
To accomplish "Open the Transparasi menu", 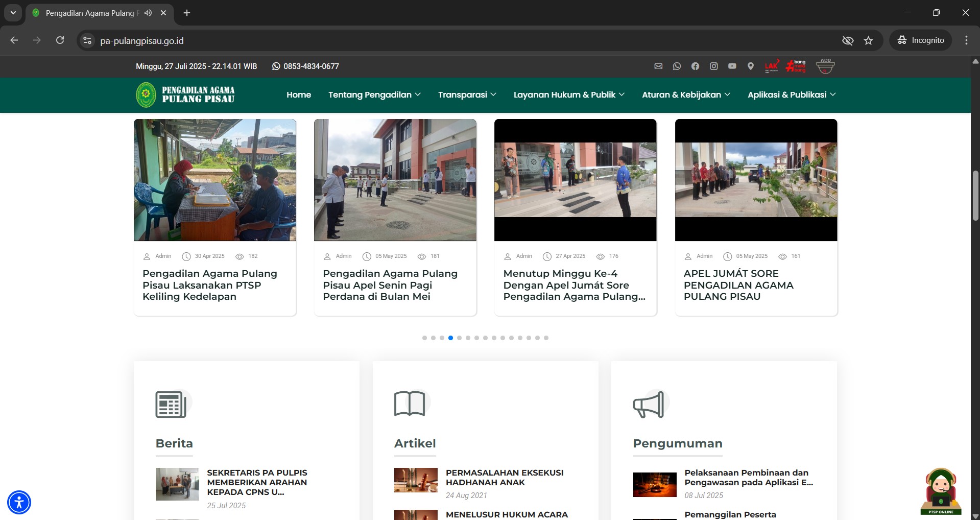I will (467, 94).
